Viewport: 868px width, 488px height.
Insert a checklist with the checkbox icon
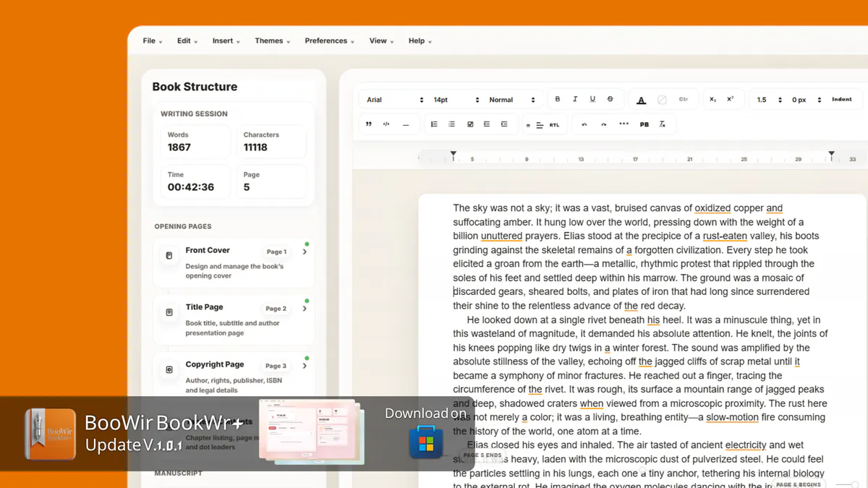click(x=470, y=124)
